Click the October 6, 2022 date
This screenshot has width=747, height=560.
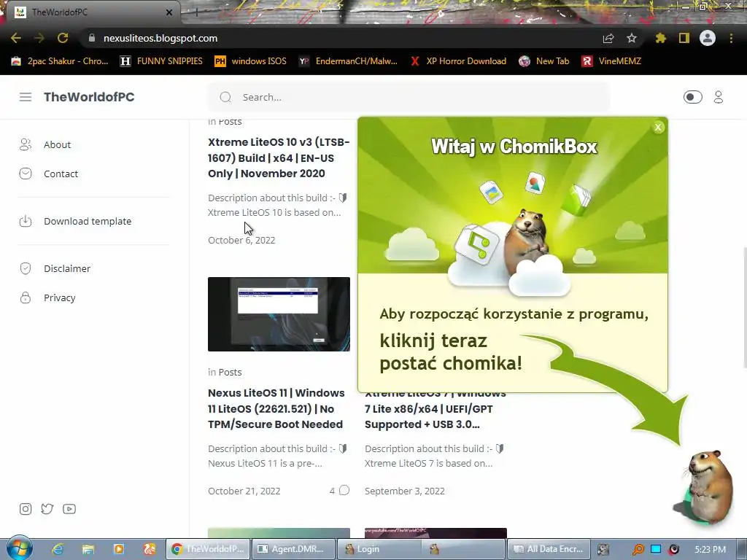241,240
